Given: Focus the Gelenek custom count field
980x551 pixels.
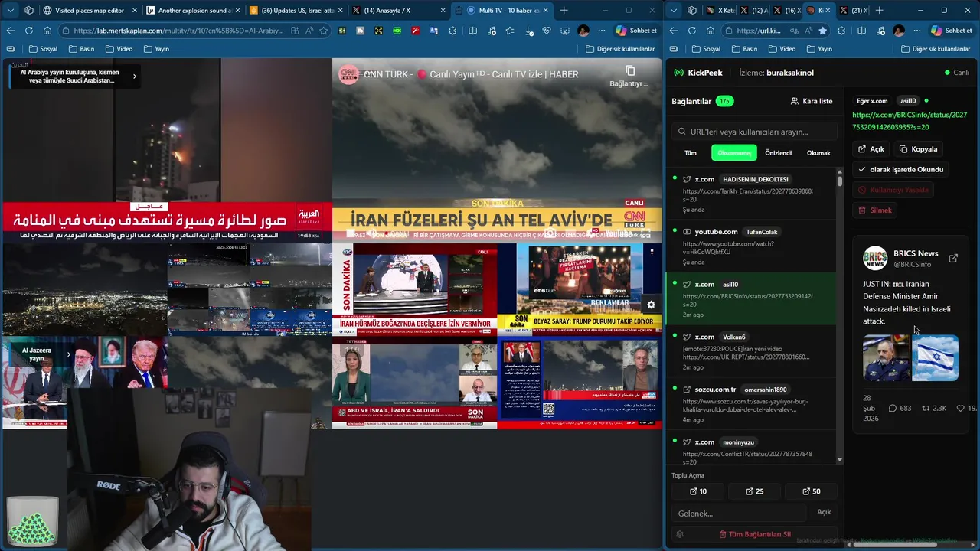Looking at the screenshot, I should pyautogui.click(x=739, y=513).
